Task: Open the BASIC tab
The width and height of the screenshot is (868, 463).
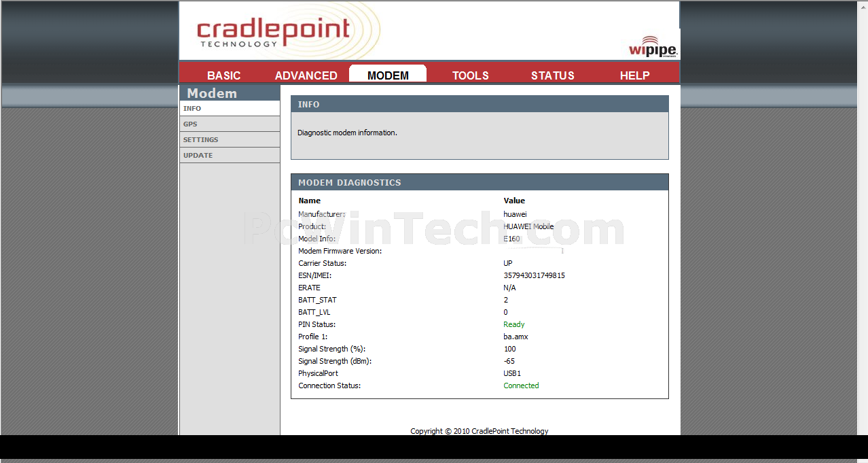Action: [x=223, y=75]
